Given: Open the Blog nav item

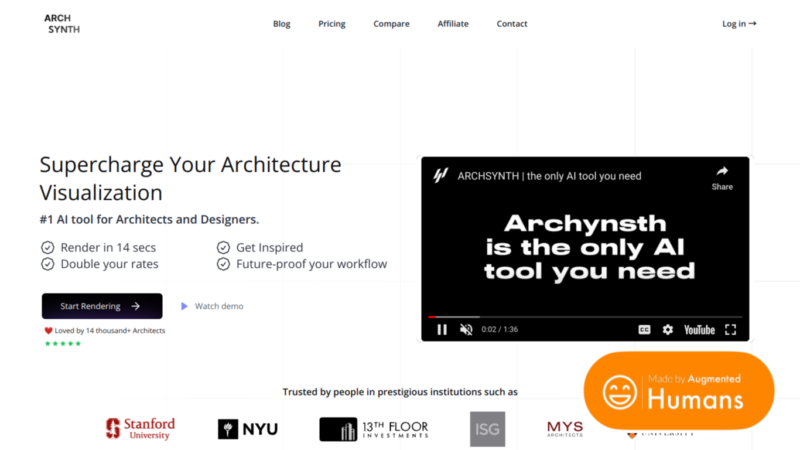Looking at the screenshot, I should tap(282, 24).
